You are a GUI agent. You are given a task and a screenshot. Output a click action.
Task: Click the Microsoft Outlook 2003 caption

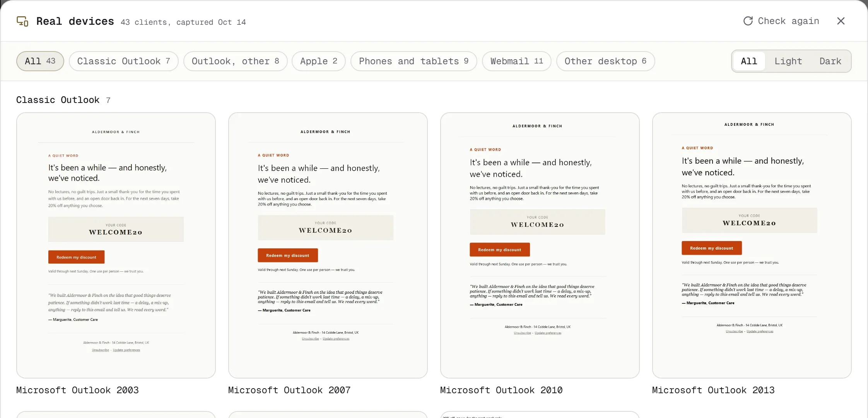point(77,390)
